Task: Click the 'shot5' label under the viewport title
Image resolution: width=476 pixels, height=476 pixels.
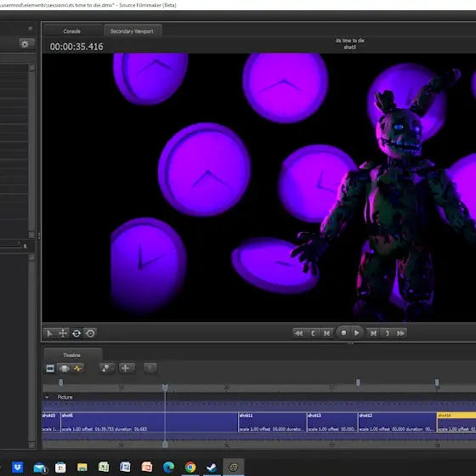Action: point(349,48)
